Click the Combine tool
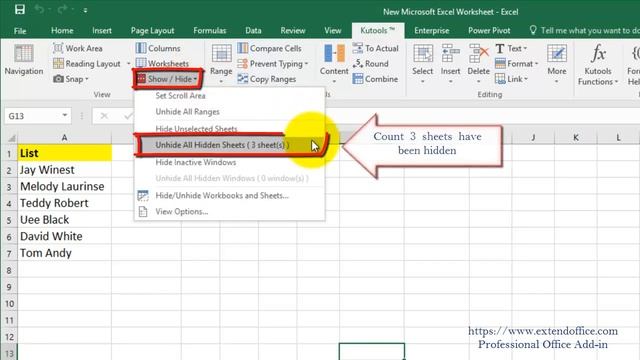Screen dimensions: 640x360 point(375,79)
